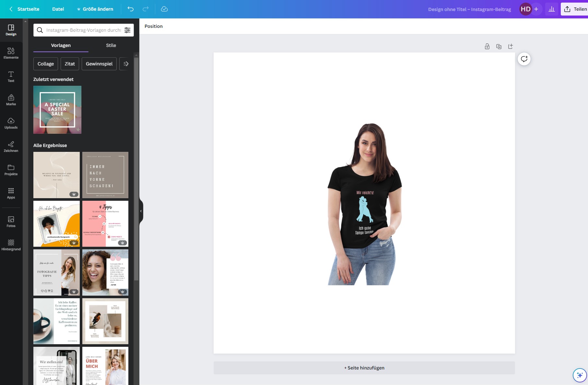Viewport: 588px width, 385px height.
Task: Filter templates by Collage
Action: point(46,64)
